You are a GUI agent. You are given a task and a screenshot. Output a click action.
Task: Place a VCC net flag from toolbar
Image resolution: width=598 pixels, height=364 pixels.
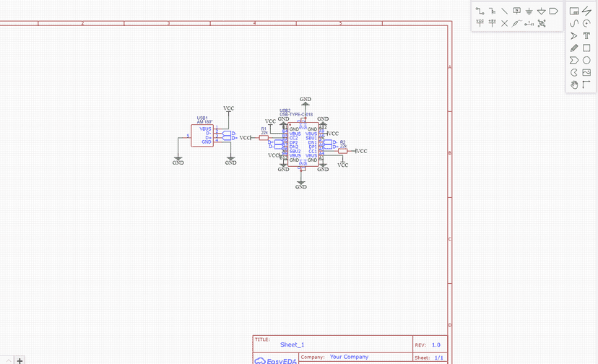pos(480,23)
